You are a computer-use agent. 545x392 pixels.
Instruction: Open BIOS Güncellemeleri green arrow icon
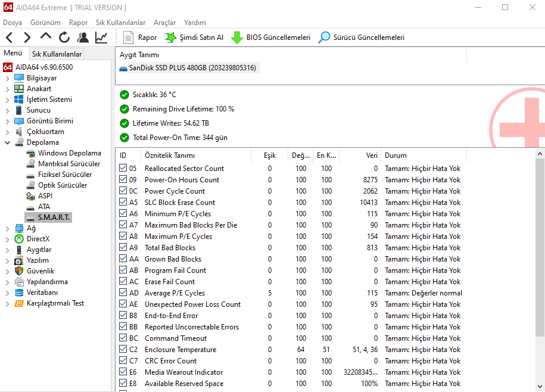tap(236, 38)
